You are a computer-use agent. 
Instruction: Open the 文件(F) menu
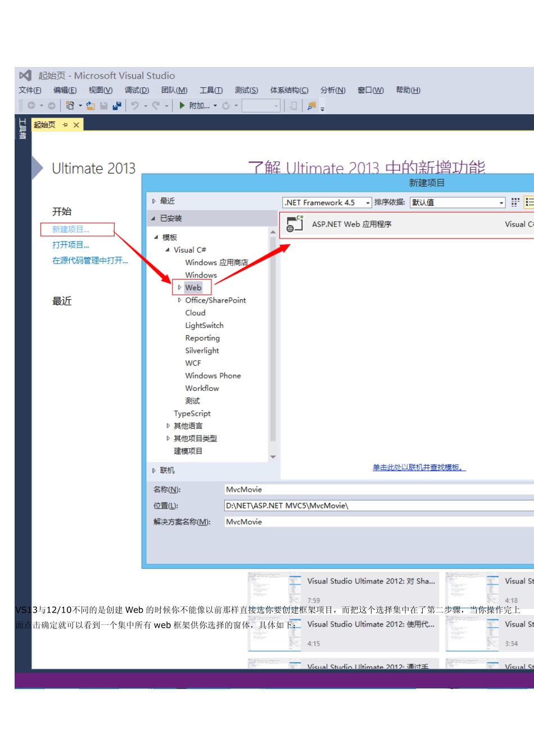point(30,90)
